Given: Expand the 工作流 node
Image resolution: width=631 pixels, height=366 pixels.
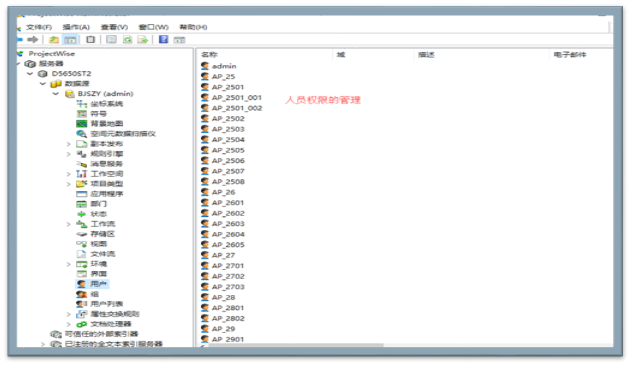Looking at the screenshot, I should pos(68,224).
